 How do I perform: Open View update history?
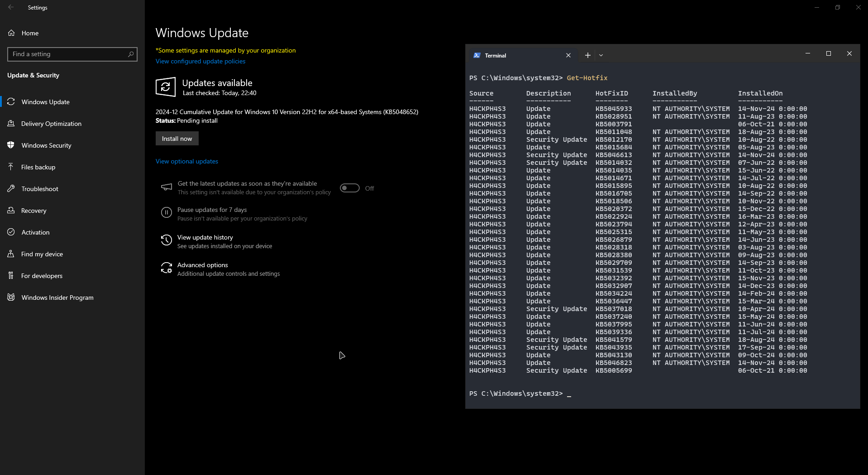(205, 237)
